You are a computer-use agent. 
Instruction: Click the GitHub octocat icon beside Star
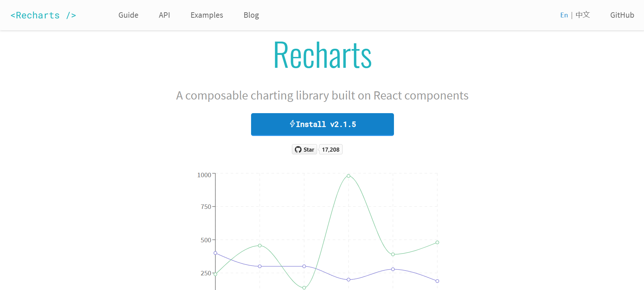[298, 150]
